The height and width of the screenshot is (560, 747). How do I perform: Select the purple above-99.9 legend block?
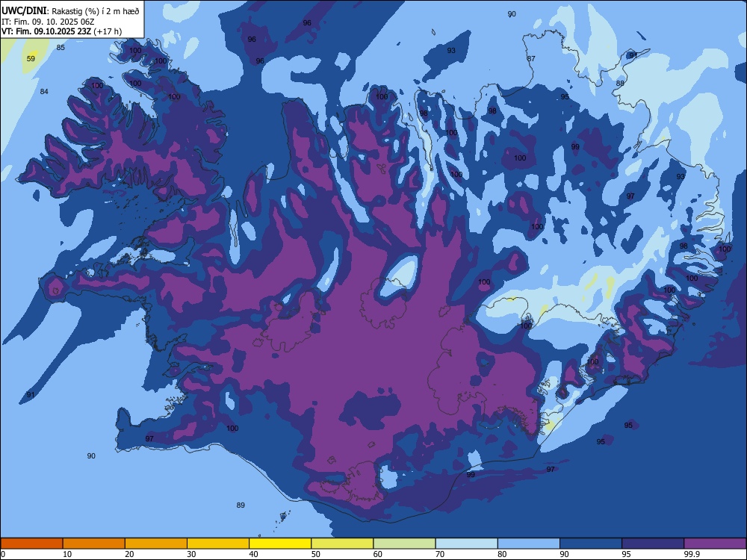tap(715, 544)
